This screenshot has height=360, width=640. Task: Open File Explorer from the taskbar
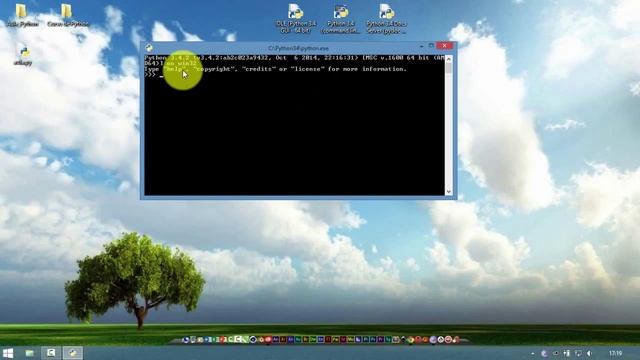point(30,353)
